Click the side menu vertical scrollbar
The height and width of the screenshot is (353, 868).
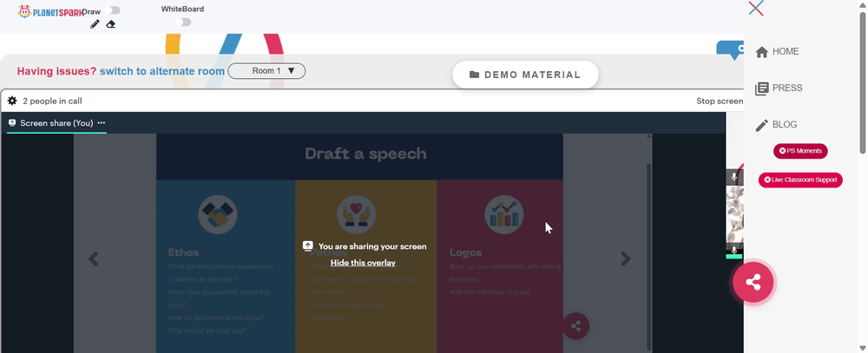click(863, 83)
